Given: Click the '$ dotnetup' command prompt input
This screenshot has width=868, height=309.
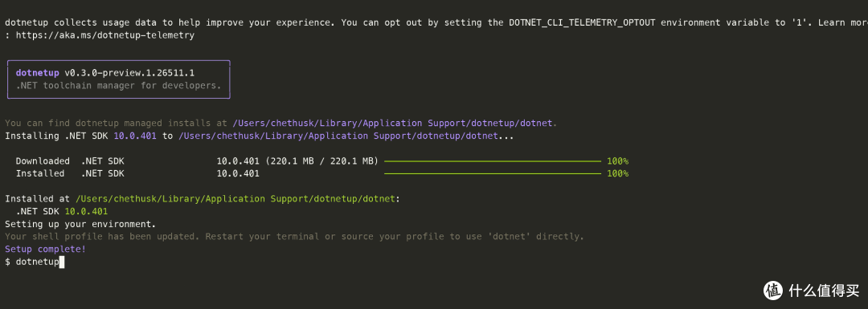Looking at the screenshot, I should (35, 262).
